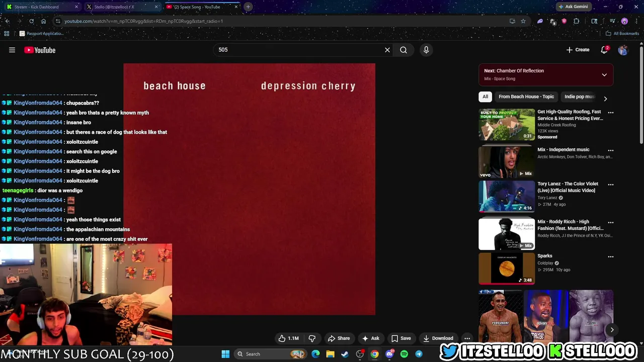Click the page vertical scrollbar
This screenshot has width=644, height=362.
click(x=641, y=96)
